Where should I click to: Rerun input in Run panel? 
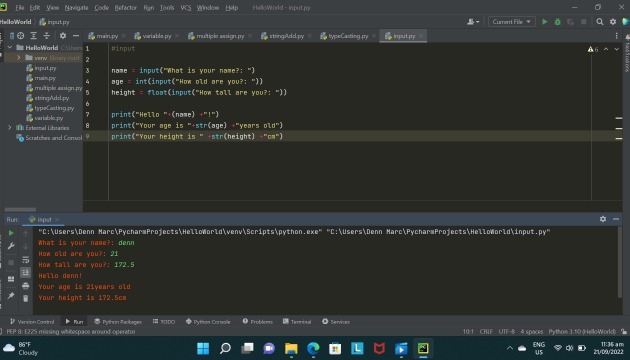[11, 233]
